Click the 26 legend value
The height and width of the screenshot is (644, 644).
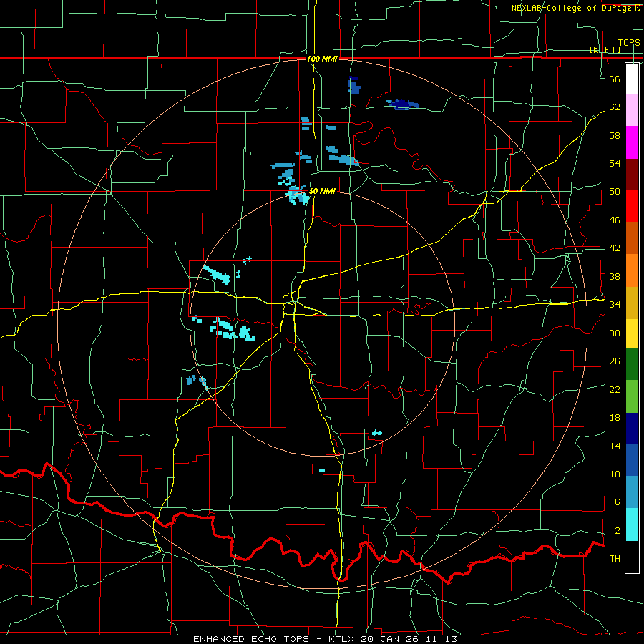(x=615, y=361)
